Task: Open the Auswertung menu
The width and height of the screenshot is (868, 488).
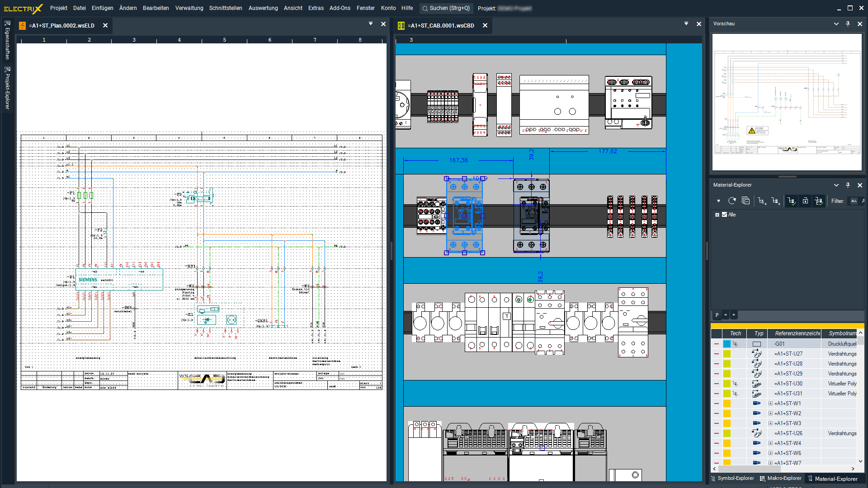Action: [263, 8]
